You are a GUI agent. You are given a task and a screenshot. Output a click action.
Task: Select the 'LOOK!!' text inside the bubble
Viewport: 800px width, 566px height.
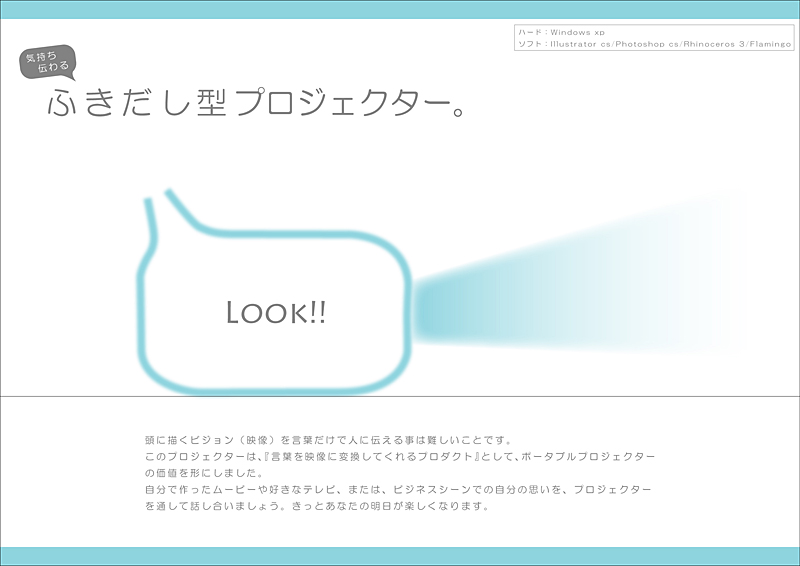click(276, 313)
